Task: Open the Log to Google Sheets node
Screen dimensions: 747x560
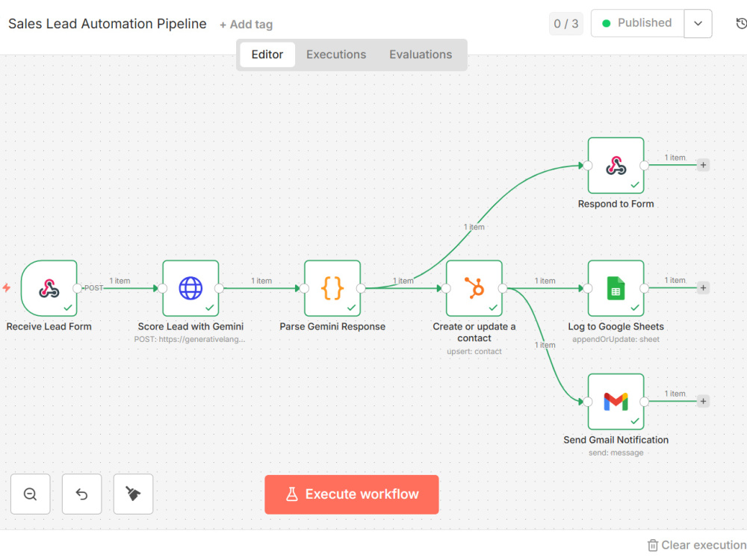Action: [616, 288]
